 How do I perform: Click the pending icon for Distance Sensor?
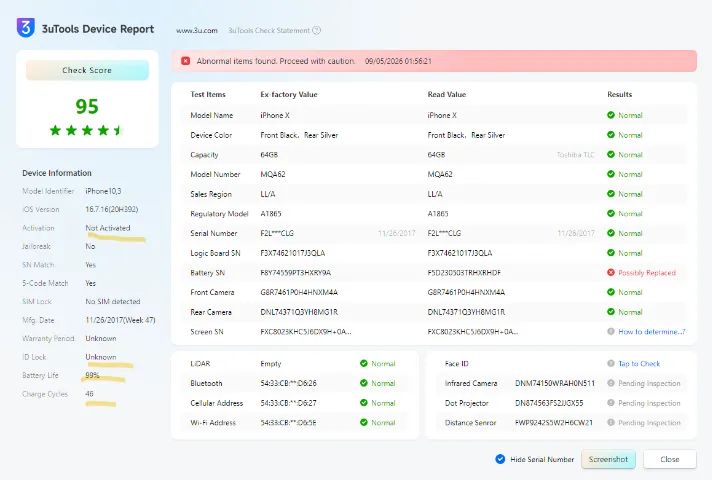pyautogui.click(x=611, y=422)
